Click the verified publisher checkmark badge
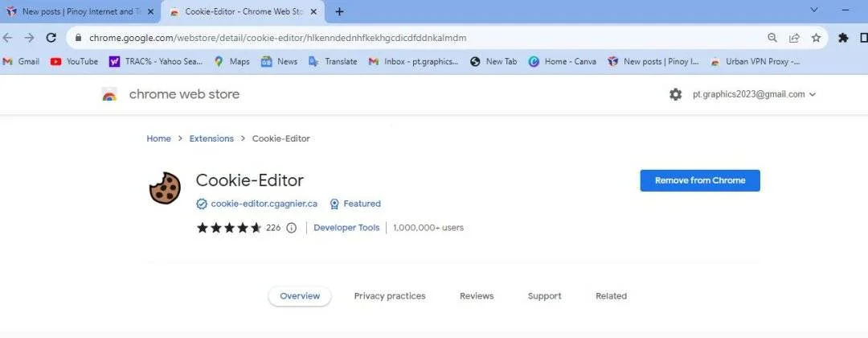The width and height of the screenshot is (868, 338). coord(202,204)
